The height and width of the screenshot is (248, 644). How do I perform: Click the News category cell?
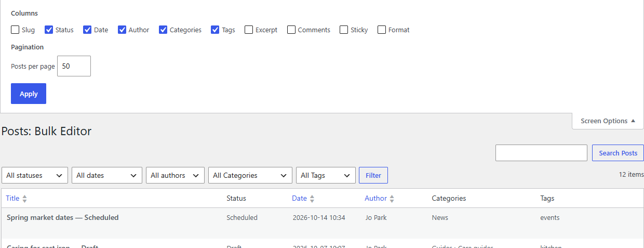click(440, 217)
